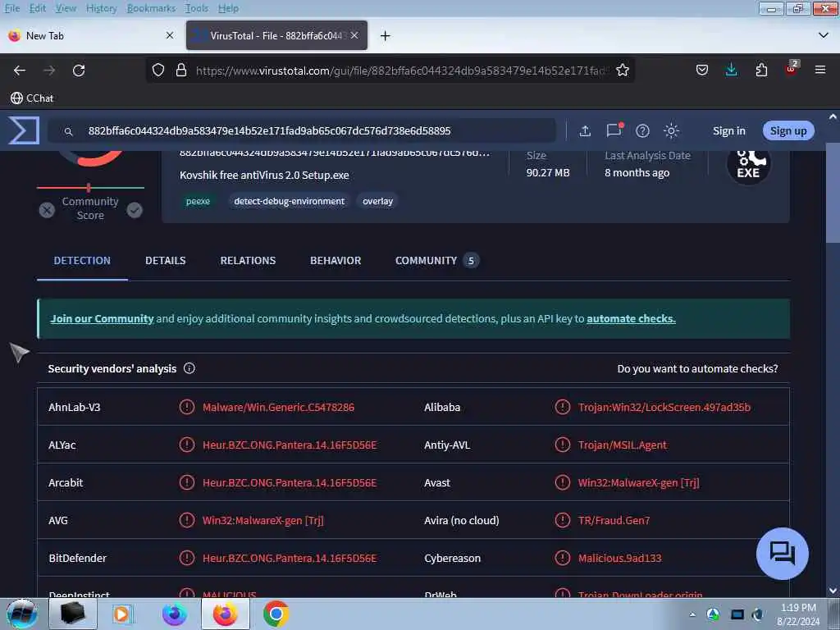Bookmark this page with the star icon
The height and width of the screenshot is (630, 840).
coord(622,71)
